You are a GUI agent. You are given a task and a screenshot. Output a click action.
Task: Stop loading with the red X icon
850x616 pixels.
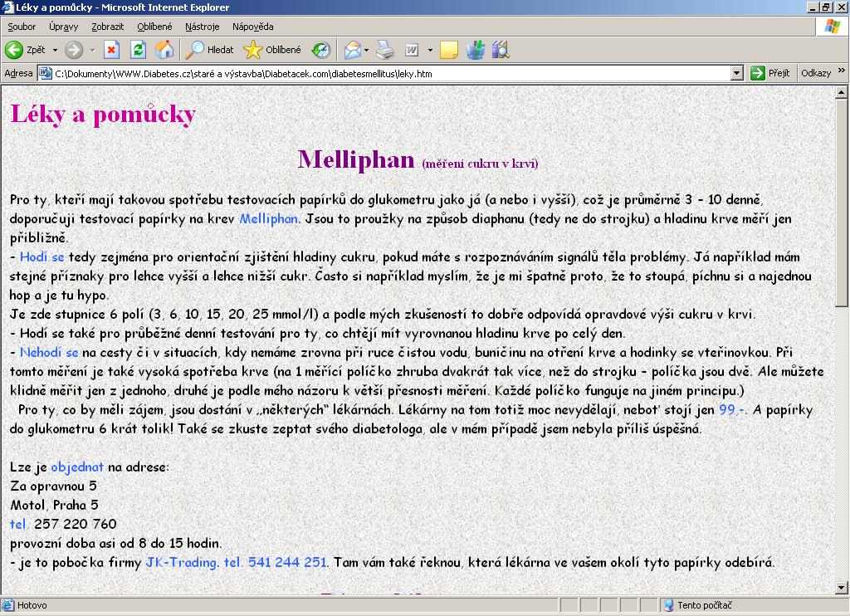click(x=112, y=50)
